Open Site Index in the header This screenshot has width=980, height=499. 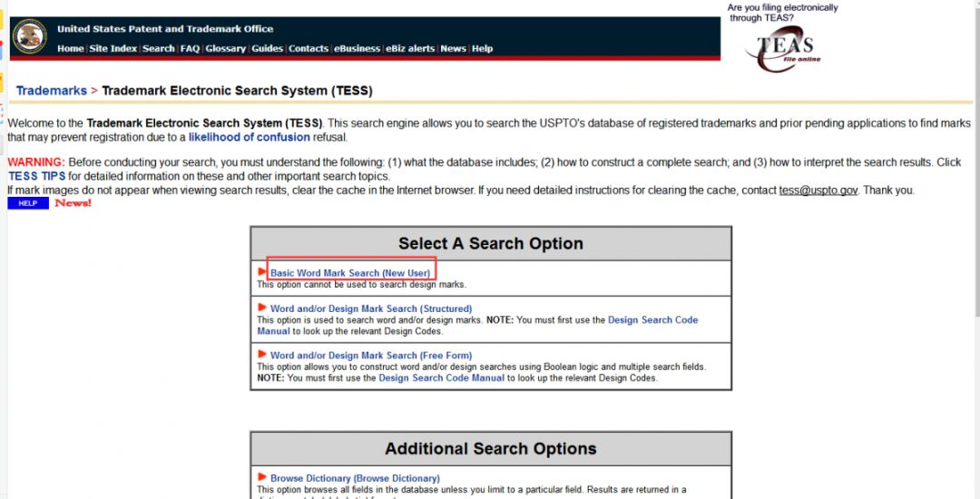click(x=113, y=49)
